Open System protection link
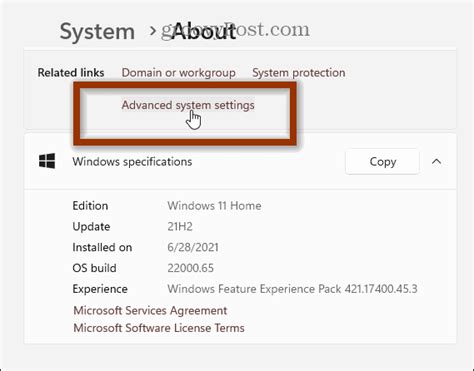Image resolution: width=474 pixels, height=371 pixels. 299,73
